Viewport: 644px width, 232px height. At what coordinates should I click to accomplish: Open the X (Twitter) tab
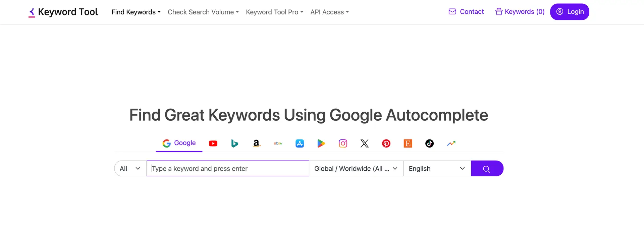click(x=365, y=143)
